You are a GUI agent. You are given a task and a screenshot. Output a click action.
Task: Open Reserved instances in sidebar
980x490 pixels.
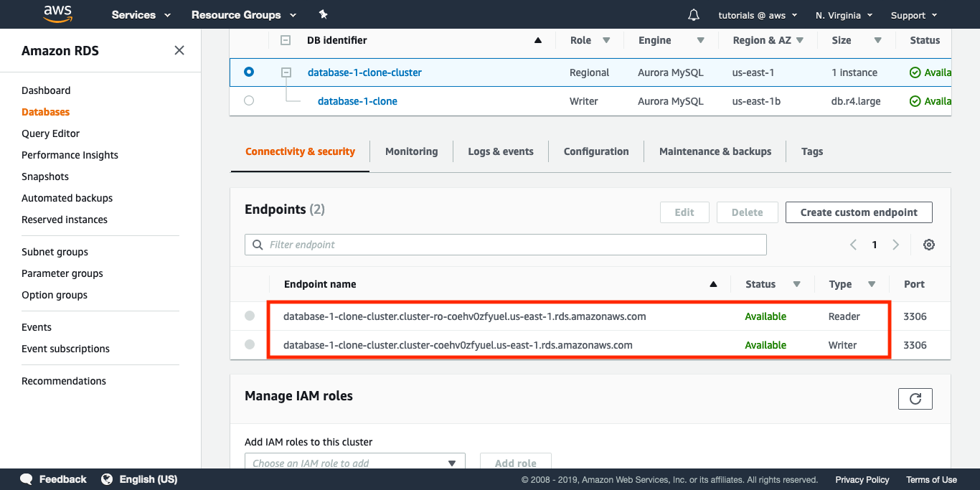(65, 220)
